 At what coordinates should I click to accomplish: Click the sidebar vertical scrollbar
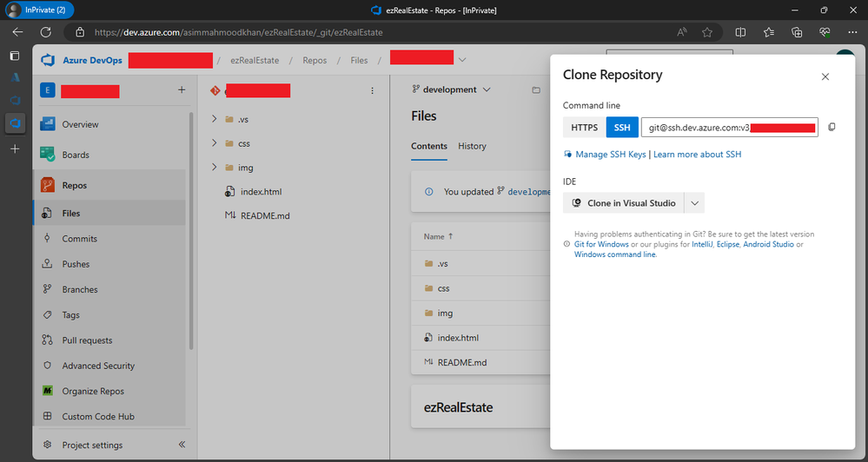click(191, 229)
